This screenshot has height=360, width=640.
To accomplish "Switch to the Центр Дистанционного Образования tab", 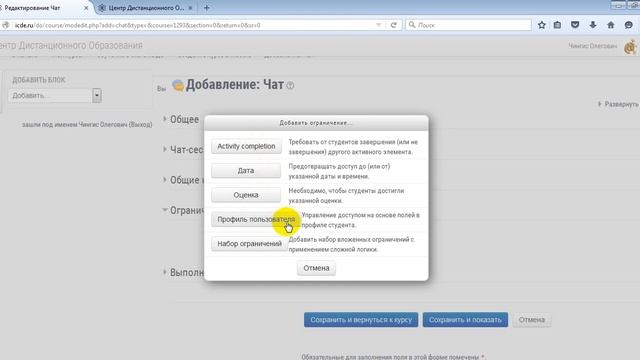I will pos(145,8).
